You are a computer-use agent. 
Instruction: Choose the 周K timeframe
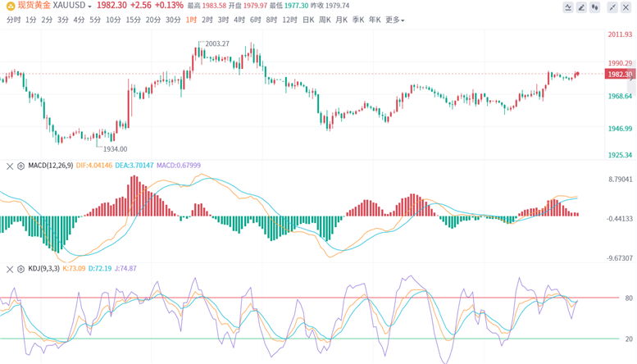click(325, 20)
